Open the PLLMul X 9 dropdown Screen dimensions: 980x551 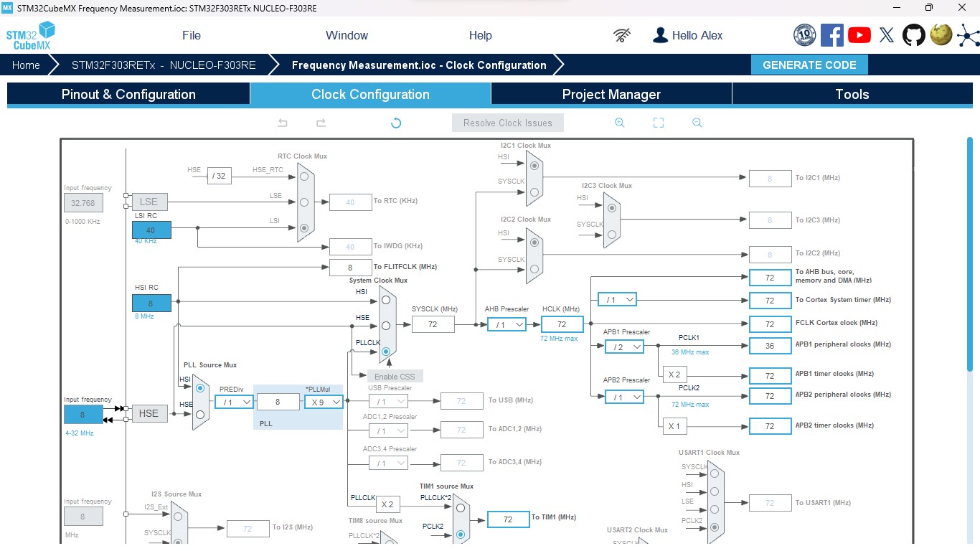click(x=324, y=402)
